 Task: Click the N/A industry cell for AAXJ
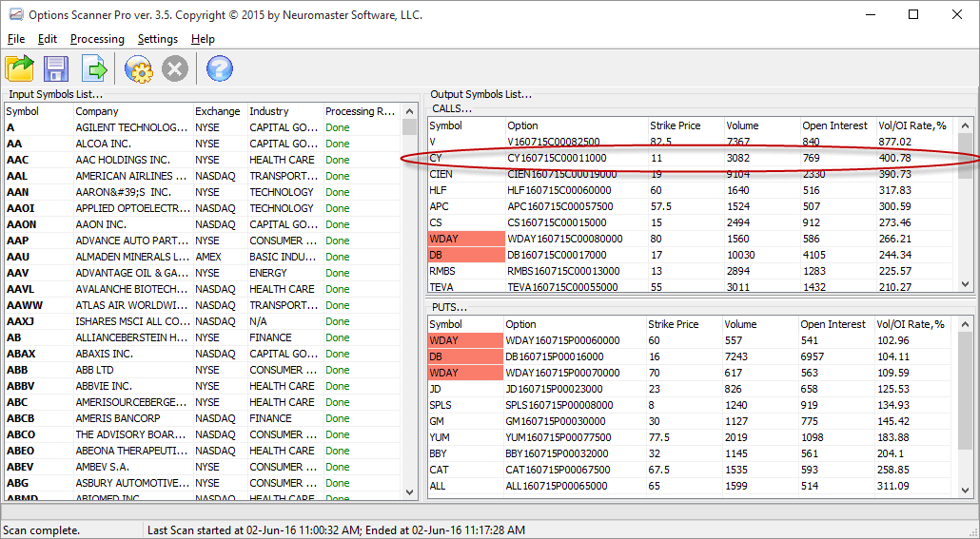click(x=285, y=321)
